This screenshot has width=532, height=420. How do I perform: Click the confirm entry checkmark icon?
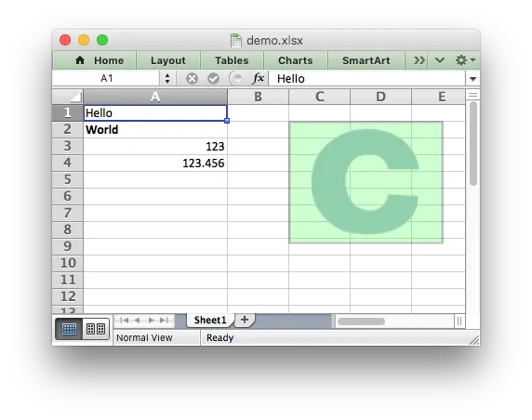213,79
